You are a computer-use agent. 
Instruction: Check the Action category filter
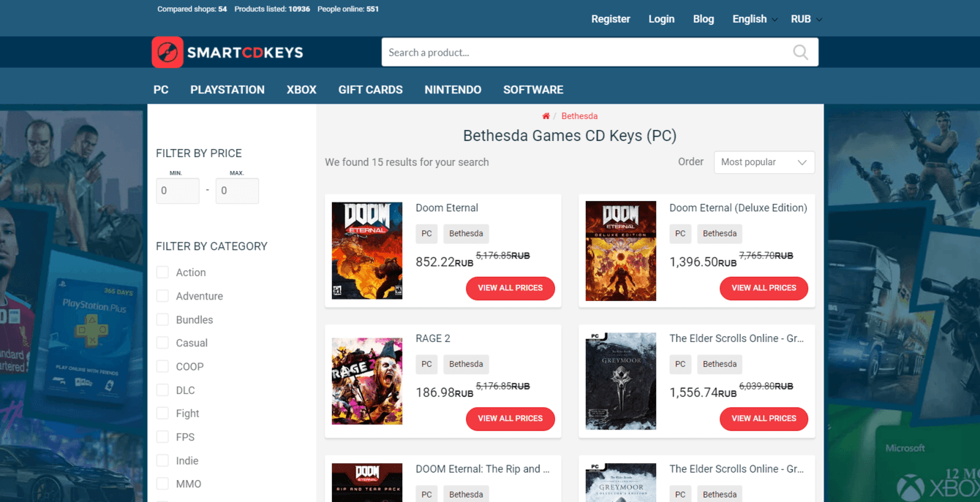click(162, 273)
